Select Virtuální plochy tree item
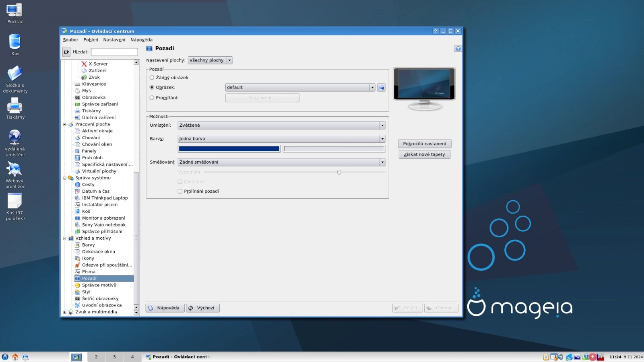Viewport: 644px width, 362px height. 99,171
